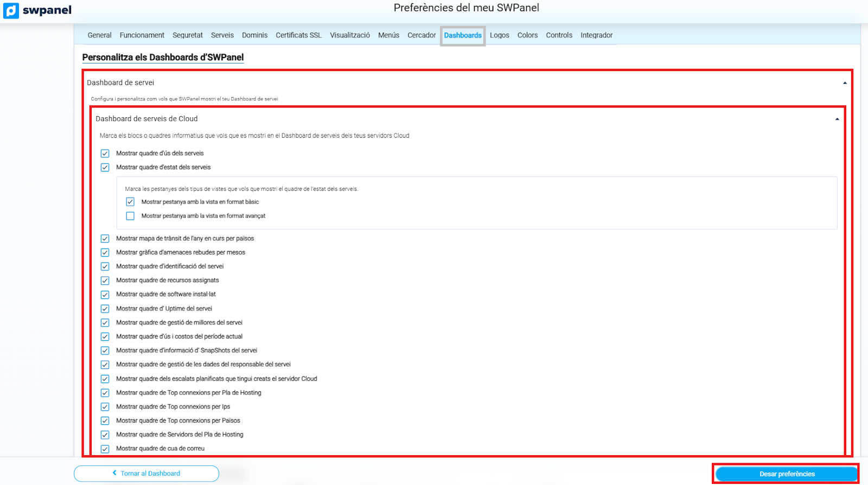Collapse the Dashboard de serveis de Cloud arrow

pyautogui.click(x=837, y=119)
